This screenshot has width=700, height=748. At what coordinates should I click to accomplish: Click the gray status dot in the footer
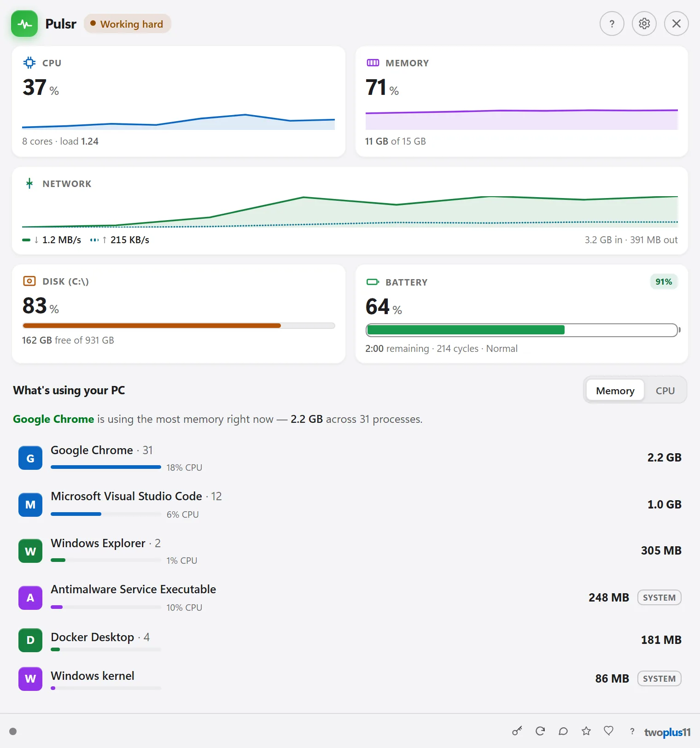click(13, 731)
